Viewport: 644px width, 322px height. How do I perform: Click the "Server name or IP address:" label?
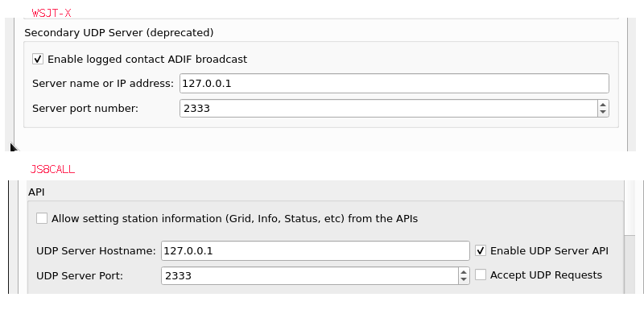pyautogui.click(x=103, y=84)
